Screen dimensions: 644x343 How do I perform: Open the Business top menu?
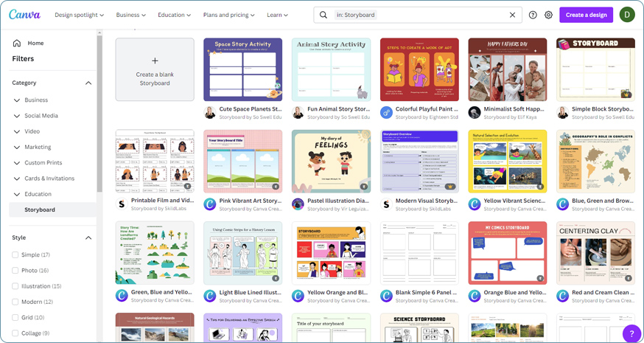click(x=131, y=15)
